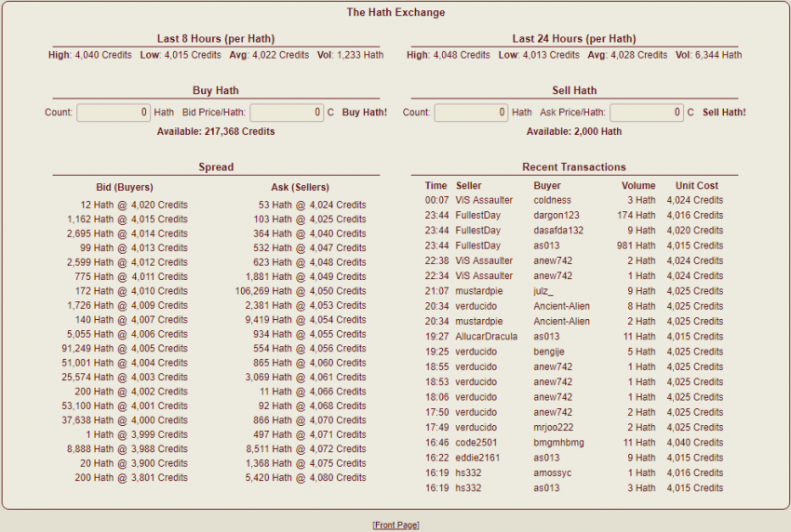This screenshot has width=791, height=532.
Task: Click the 981 Hath volume cell
Action: point(636,246)
